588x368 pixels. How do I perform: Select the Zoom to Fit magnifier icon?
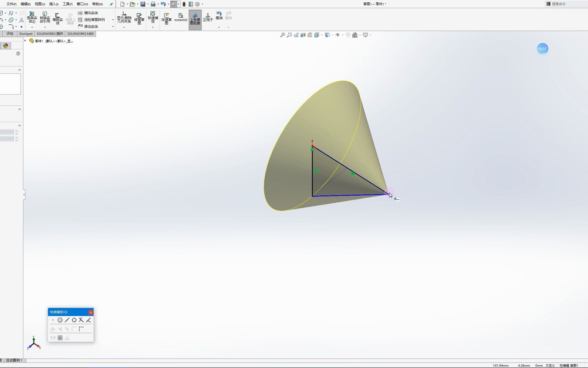(x=282, y=35)
